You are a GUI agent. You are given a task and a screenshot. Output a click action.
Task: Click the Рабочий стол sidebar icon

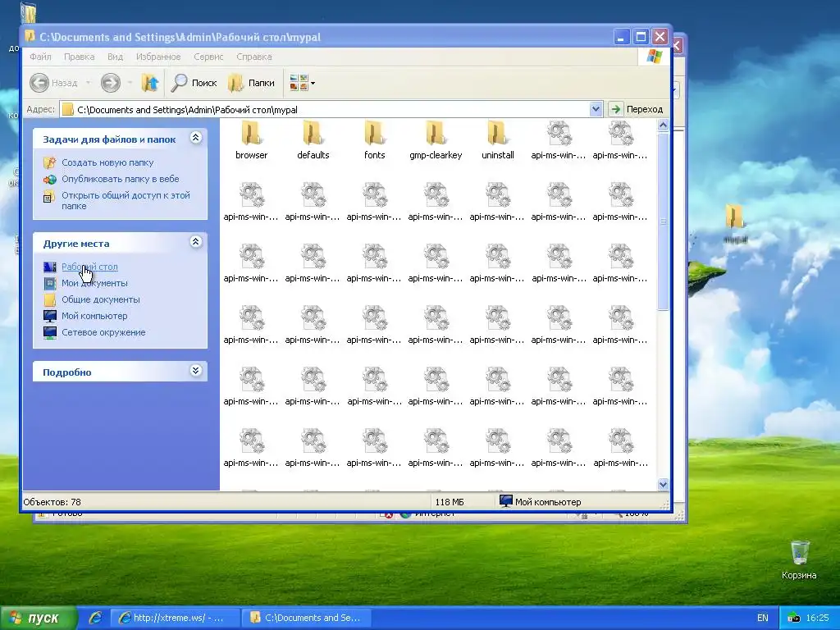pos(50,267)
